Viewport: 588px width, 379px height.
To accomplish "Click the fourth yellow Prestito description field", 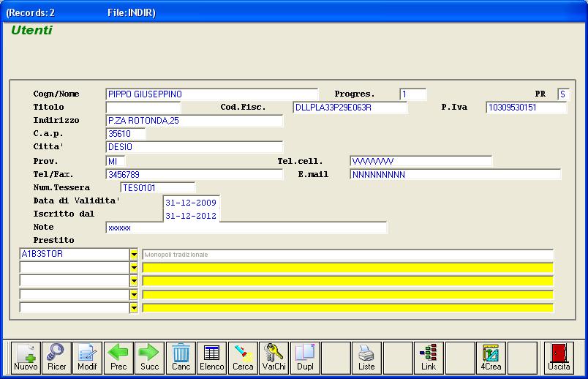I will click(347, 295).
